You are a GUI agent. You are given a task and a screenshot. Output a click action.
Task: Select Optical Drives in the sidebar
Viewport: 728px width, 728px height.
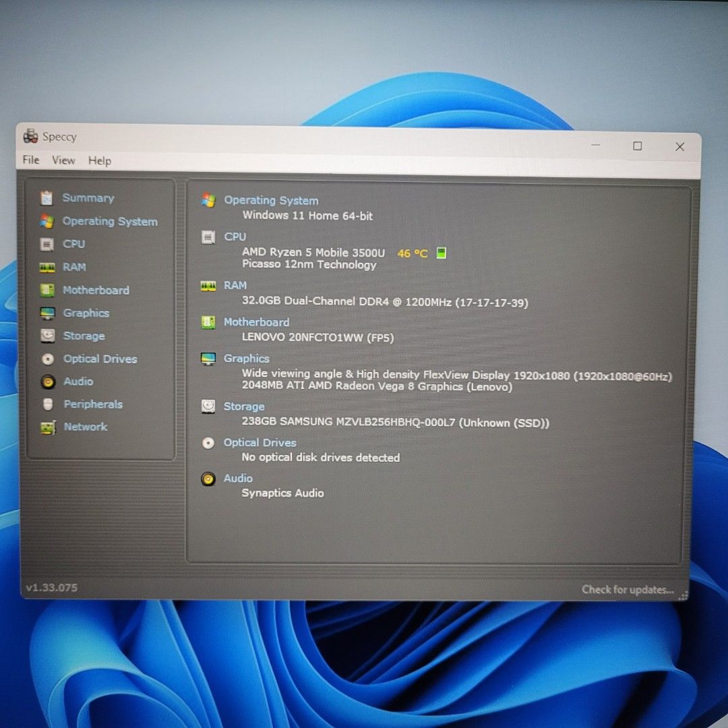click(x=100, y=359)
